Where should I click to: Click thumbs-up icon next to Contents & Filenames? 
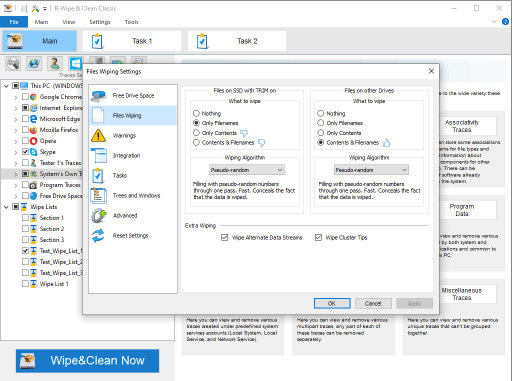point(386,143)
